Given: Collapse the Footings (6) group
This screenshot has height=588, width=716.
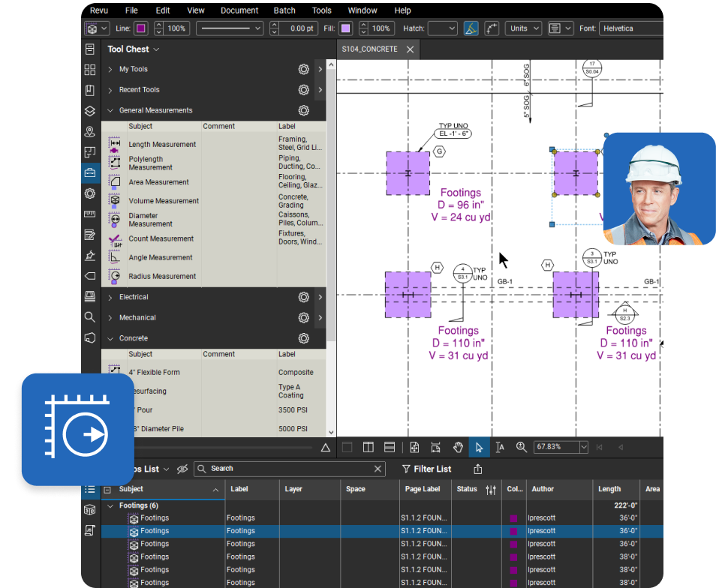Looking at the screenshot, I should pyautogui.click(x=110, y=505).
